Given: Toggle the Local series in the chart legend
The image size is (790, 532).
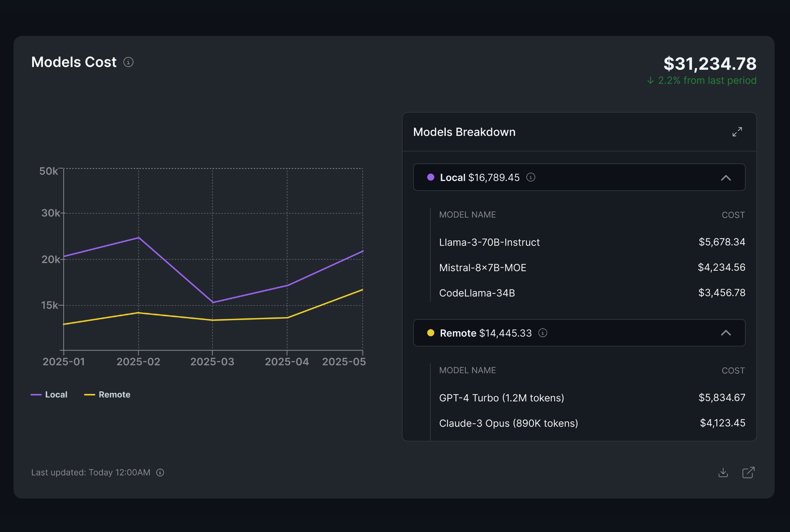Looking at the screenshot, I should tap(49, 394).
